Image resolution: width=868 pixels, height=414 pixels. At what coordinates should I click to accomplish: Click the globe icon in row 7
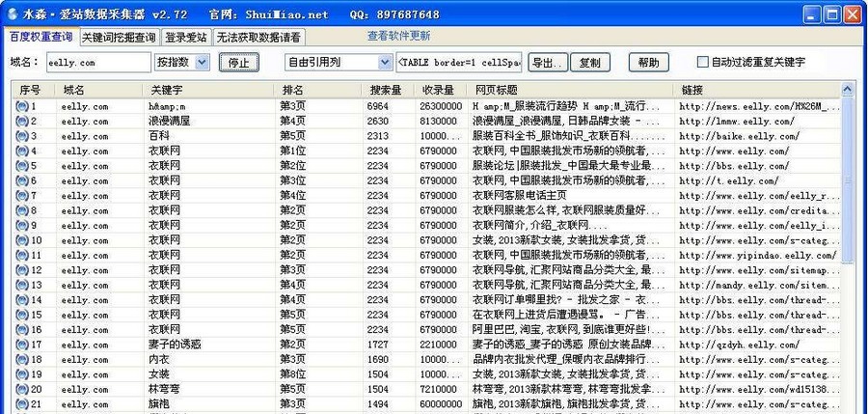tap(21, 196)
